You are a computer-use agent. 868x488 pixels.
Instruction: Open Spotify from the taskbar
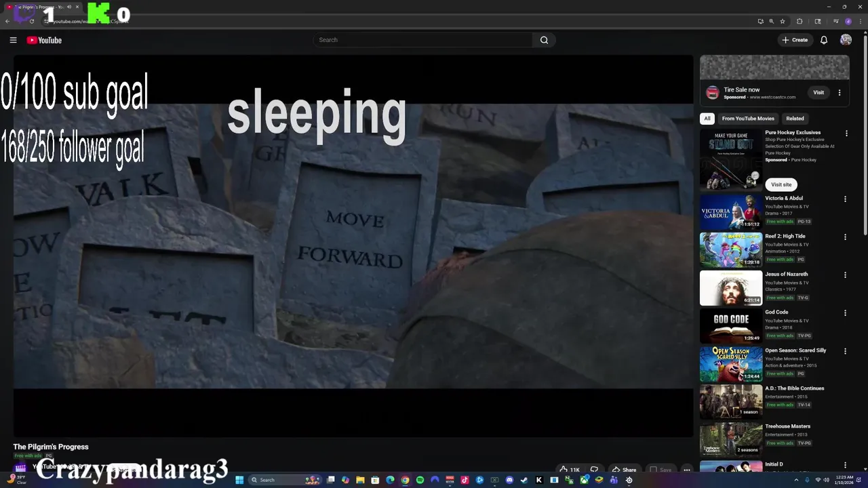point(420,480)
